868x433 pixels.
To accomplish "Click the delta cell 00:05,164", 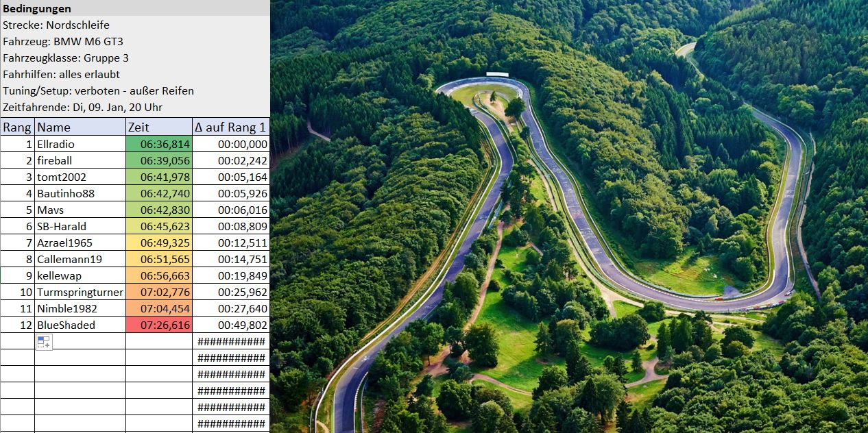I will (231, 177).
